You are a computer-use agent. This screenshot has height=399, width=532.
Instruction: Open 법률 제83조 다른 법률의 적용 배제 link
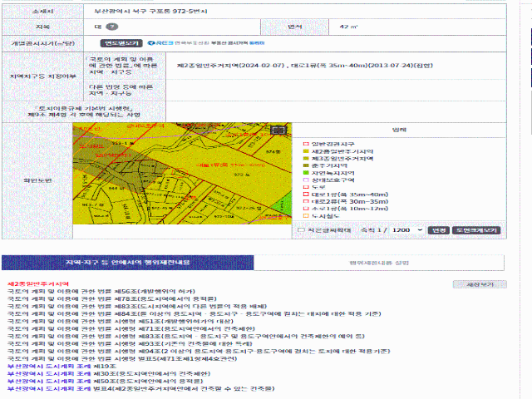pyautogui.click(x=137, y=306)
